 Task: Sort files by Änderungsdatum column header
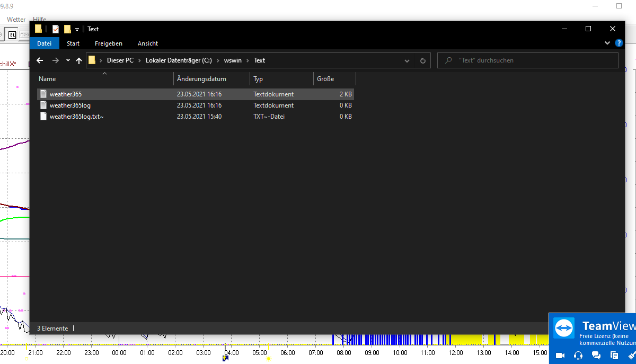pyautogui.click(x=201, y=79)
